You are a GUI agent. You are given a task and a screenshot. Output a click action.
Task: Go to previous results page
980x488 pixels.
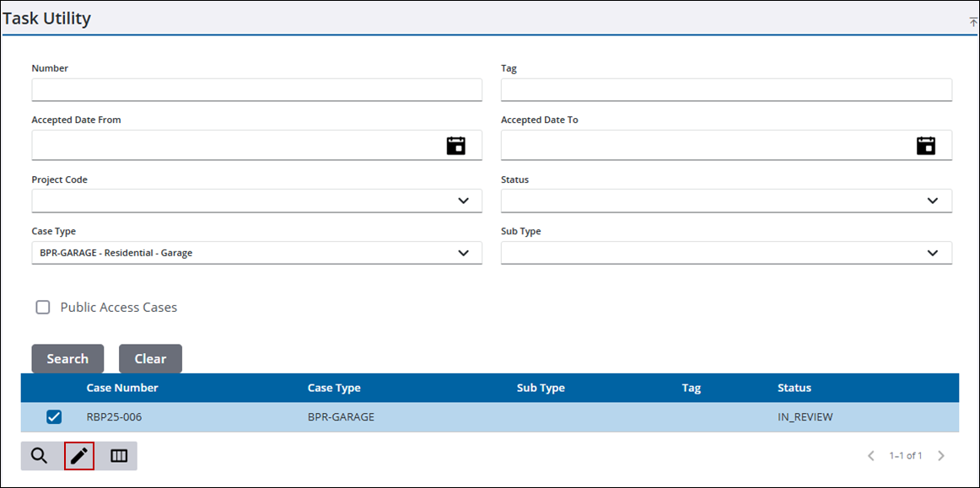tap(871, 456)
